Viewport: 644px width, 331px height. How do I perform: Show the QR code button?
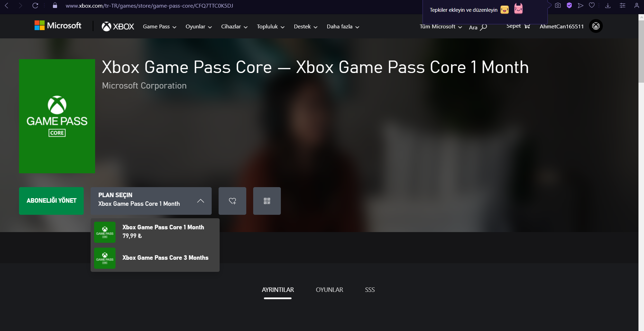pos(267,201)
